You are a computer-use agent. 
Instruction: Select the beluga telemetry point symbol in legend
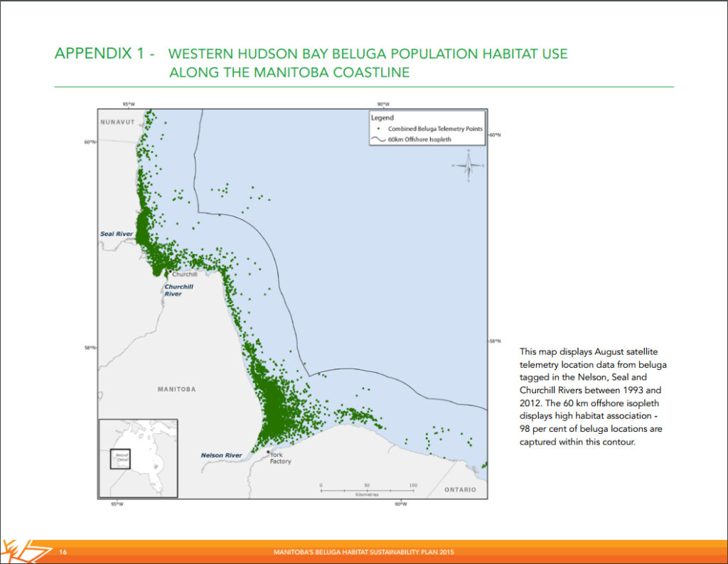tap(380, 129)
